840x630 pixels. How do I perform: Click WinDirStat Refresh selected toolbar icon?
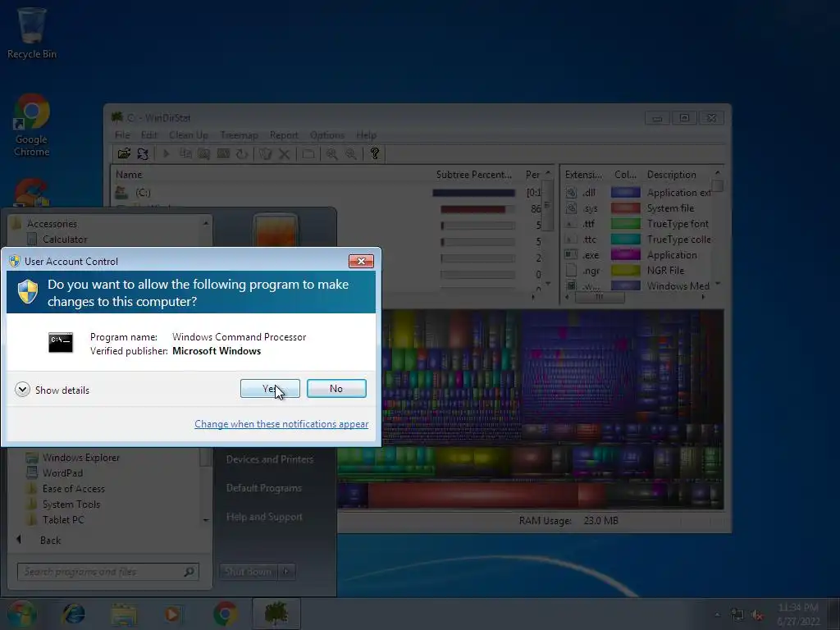pyautogui.click(x=242, y=154)
